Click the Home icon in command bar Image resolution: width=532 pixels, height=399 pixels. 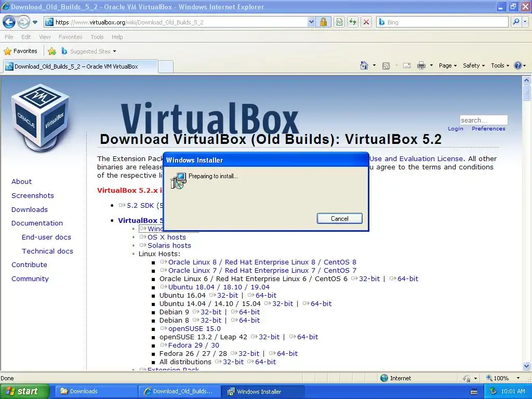364,65
